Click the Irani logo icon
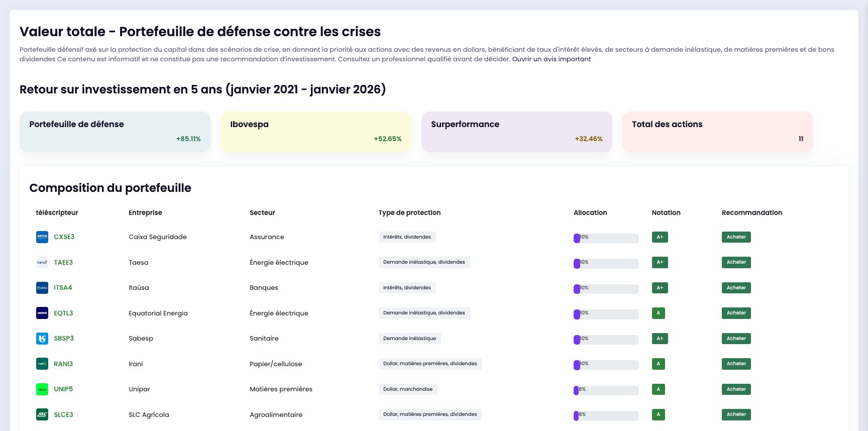The width and height of the screenshot is (868, 431). 42,364
